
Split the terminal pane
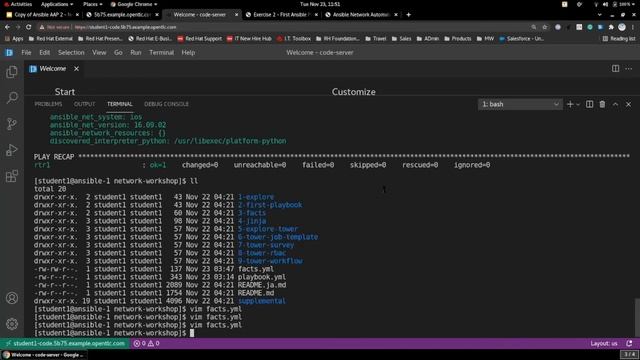coord(589,104)
